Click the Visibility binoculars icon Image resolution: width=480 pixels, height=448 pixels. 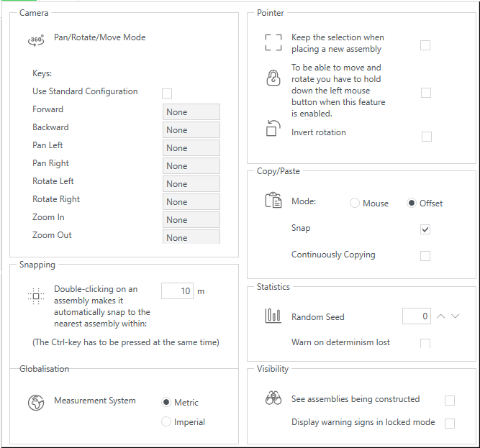pos(273,398)
